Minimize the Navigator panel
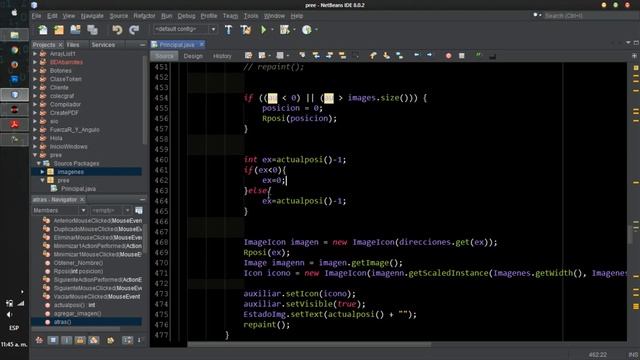 [142, 200]
